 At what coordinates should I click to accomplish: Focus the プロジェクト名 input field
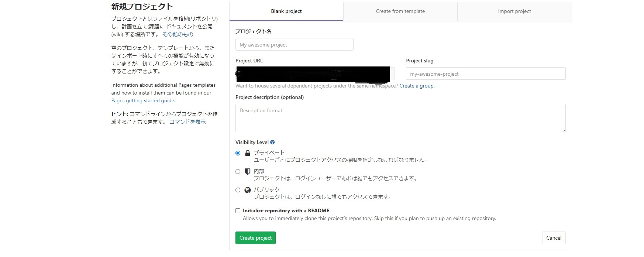click(294, 45)
